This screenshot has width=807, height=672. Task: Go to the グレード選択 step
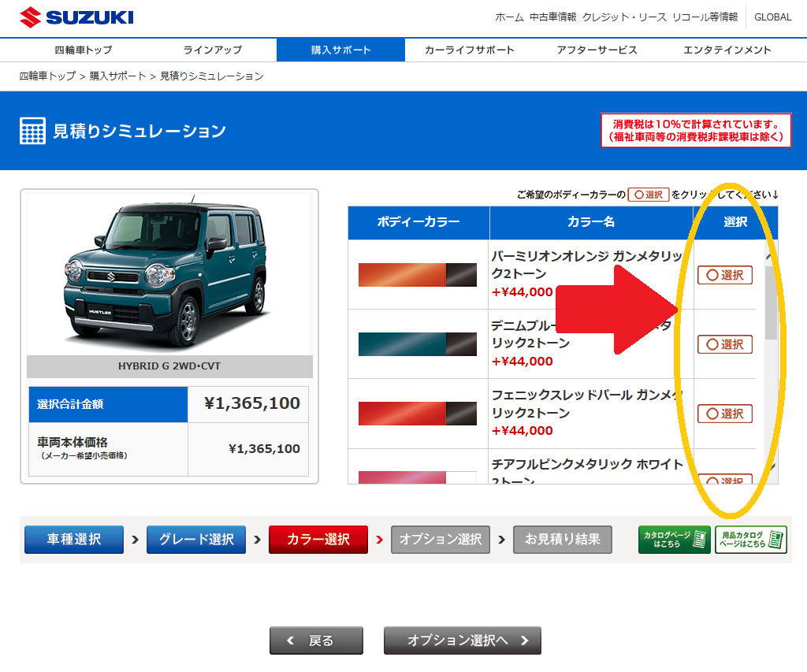(196, 539)
